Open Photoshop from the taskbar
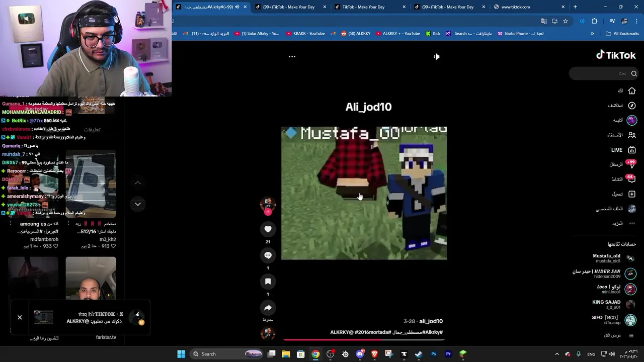This screenshot has height=362, width=644. [x=434, y=354]
